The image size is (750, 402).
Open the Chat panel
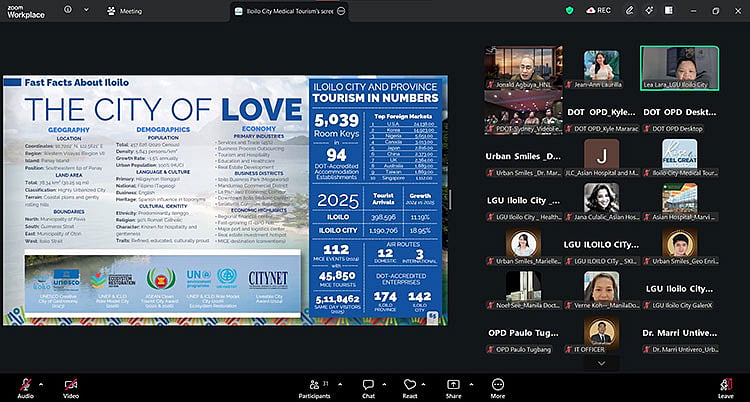click(x=368, y=388)
